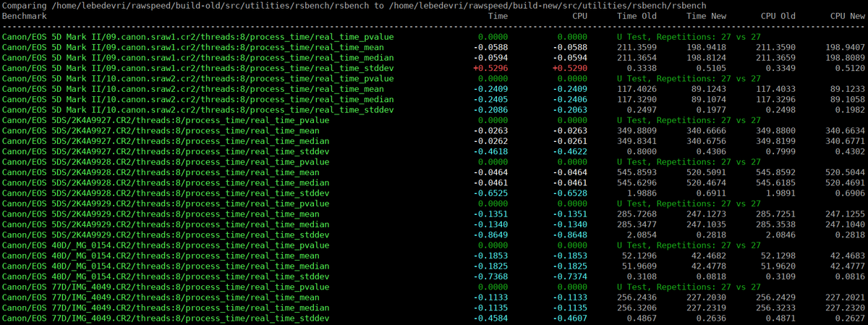
Task: Click the CPU New value 227.2320
Action: pos(846,308)
